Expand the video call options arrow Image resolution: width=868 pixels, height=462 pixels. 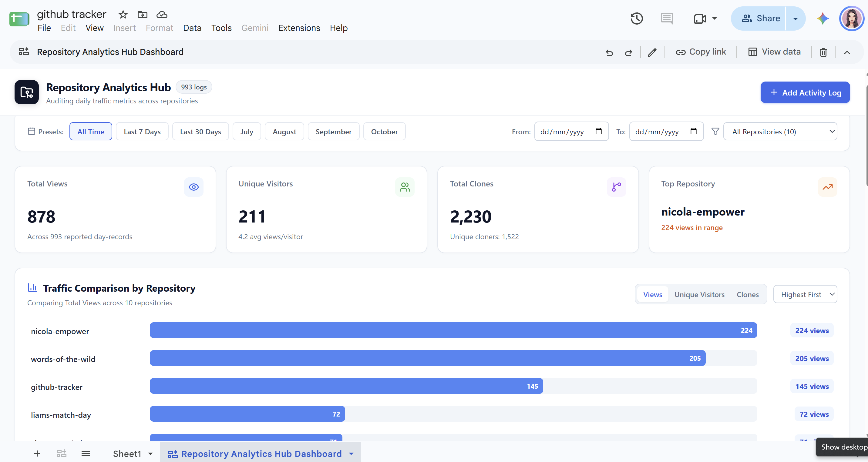pos(714,18)
